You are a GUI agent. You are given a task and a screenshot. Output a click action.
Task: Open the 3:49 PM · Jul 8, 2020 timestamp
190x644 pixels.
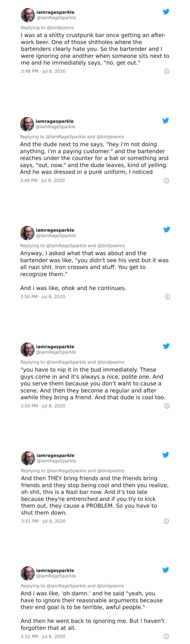pos(42,180)
